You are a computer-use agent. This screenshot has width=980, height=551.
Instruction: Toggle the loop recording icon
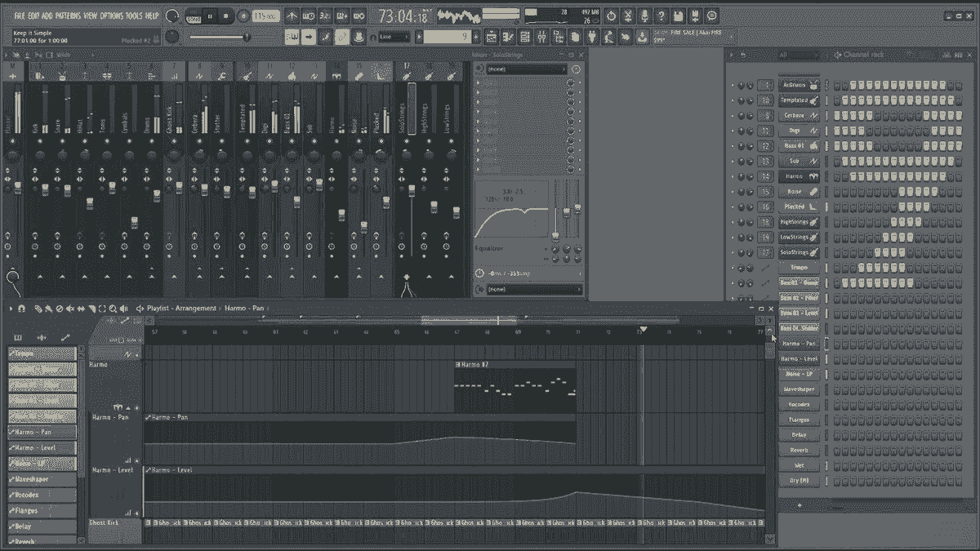[359, 16]
